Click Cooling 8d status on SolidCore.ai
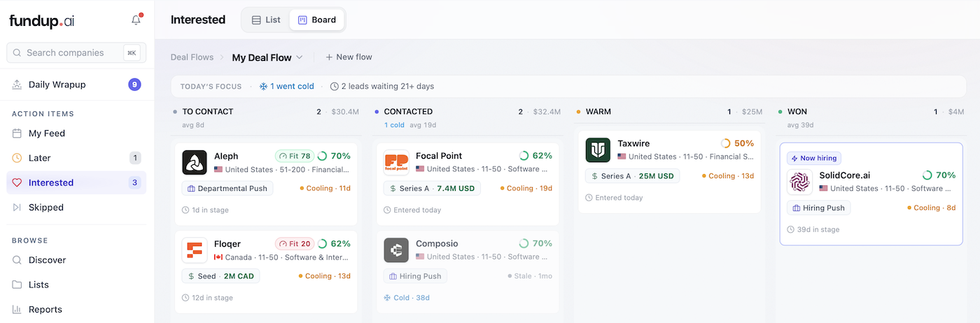Screen dimensions: 980x323 tap(932, 208)
